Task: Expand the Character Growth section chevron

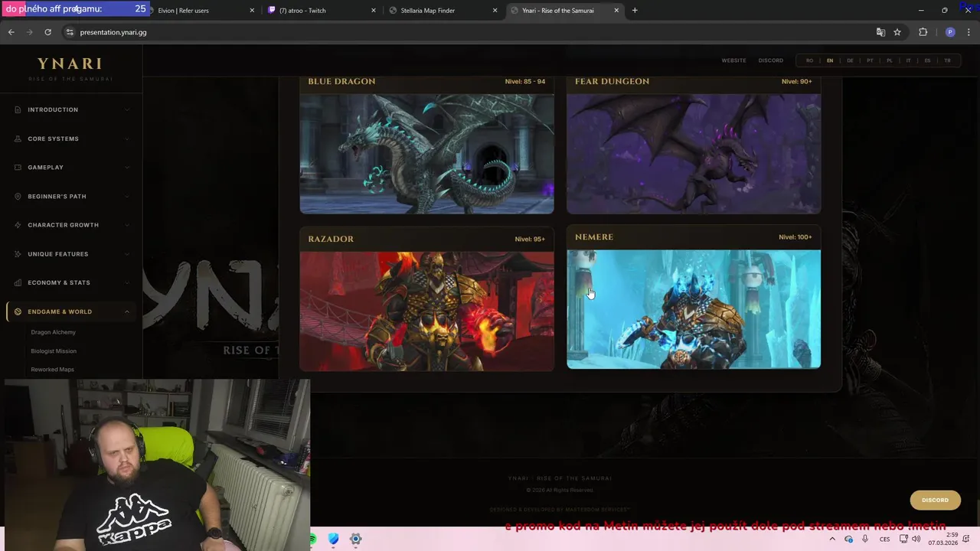Action: 127,225
